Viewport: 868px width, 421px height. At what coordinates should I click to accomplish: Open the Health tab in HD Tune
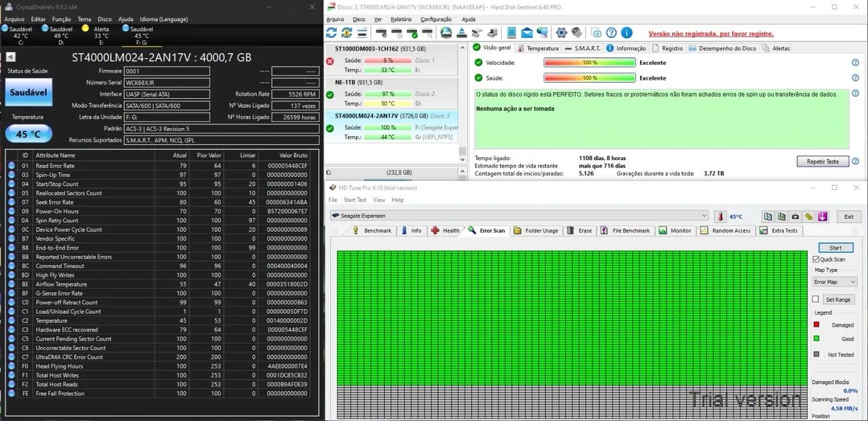coord(445,230)
